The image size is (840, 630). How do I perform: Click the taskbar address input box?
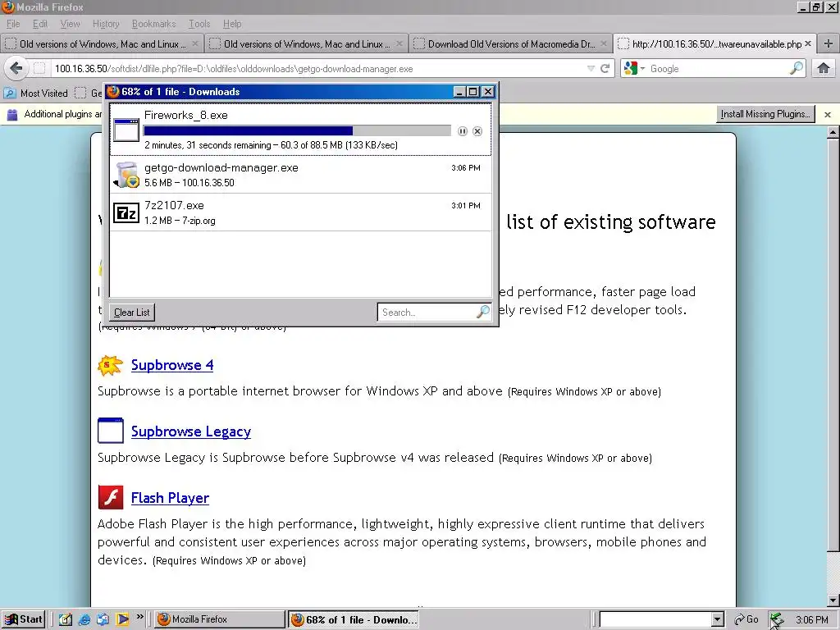tap(655, 619)
